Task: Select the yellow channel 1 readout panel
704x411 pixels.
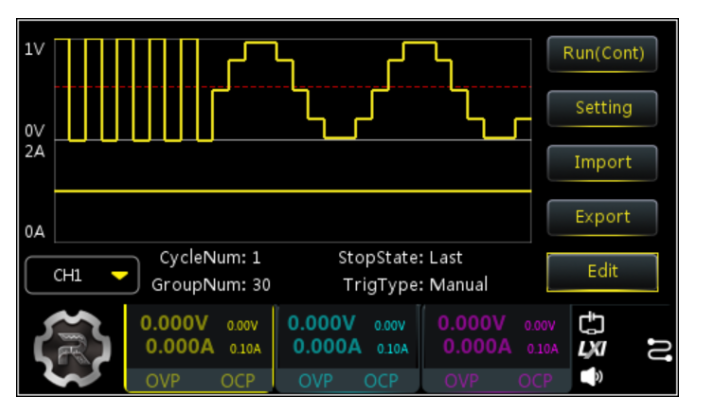Action: click(x=199, y=349)
